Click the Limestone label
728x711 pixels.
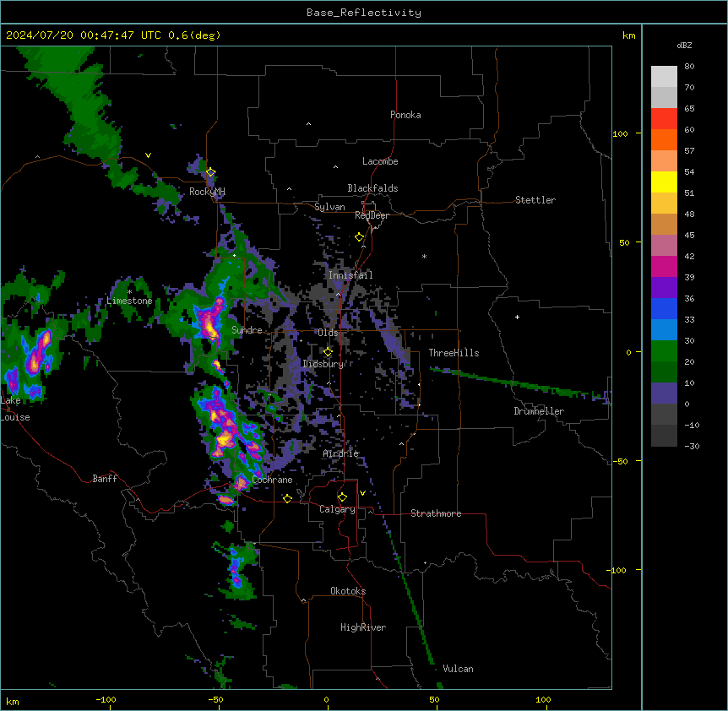coord(129,301)
